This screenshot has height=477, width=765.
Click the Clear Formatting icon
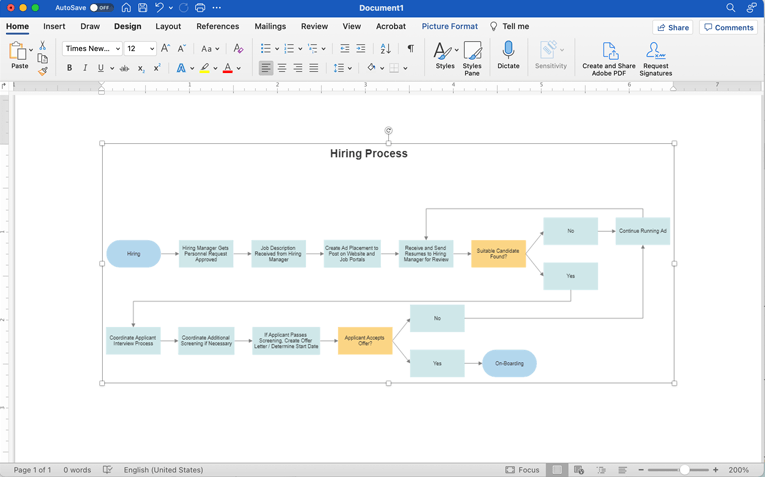tap(238, 48)
